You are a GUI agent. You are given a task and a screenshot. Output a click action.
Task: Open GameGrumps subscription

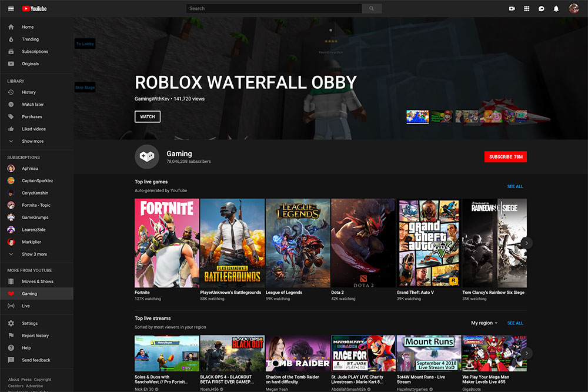pyautogui.click(x=36, y=217)
